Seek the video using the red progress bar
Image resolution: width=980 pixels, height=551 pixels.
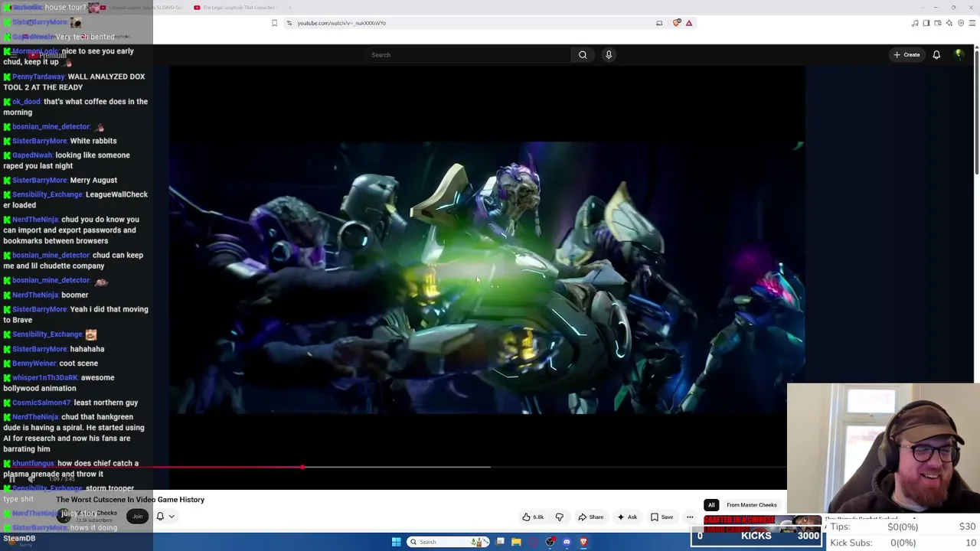point(302,467)
